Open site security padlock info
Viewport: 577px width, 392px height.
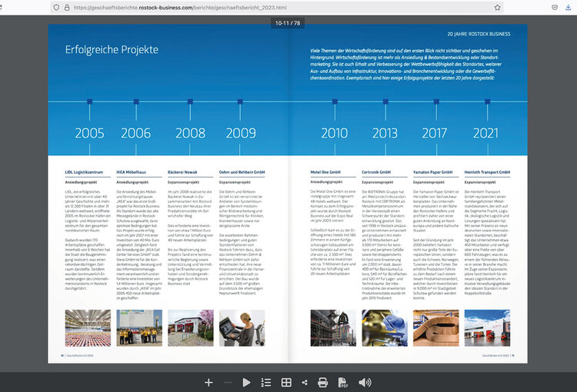(x=67, y=8)
